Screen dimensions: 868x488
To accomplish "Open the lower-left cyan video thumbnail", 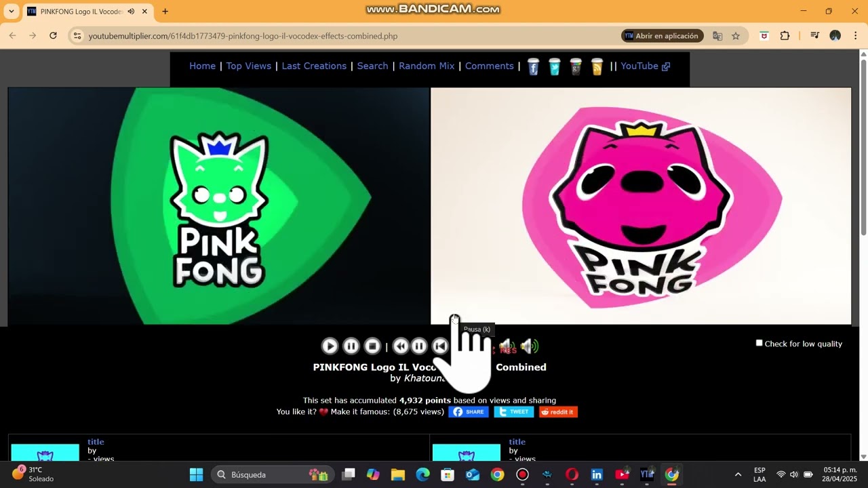I will (x=45, y=453).
